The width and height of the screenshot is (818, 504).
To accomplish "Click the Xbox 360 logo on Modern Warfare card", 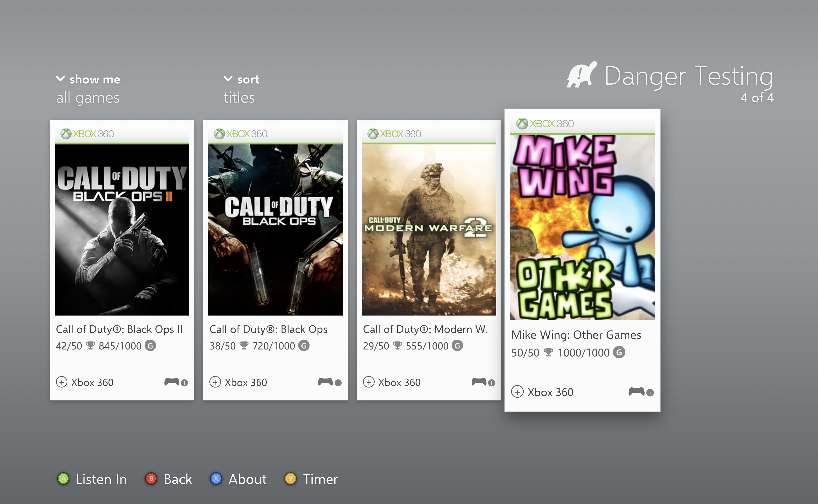I will [x=394, y=134].
